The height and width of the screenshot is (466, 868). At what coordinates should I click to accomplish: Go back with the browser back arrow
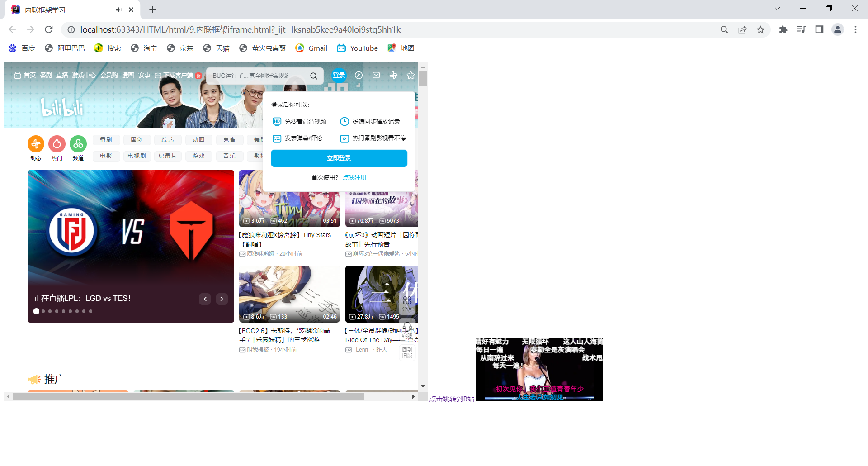tap(12, 29)
